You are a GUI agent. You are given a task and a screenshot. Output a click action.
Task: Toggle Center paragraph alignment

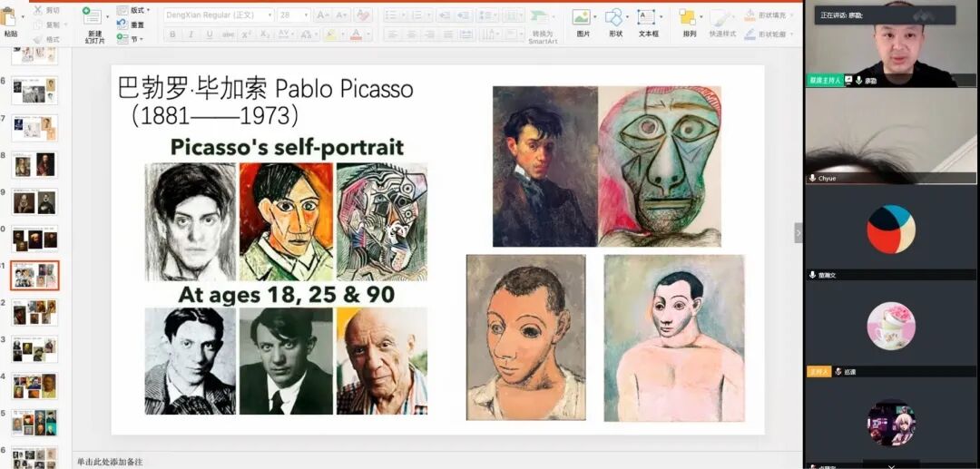(x=411, y=35)
